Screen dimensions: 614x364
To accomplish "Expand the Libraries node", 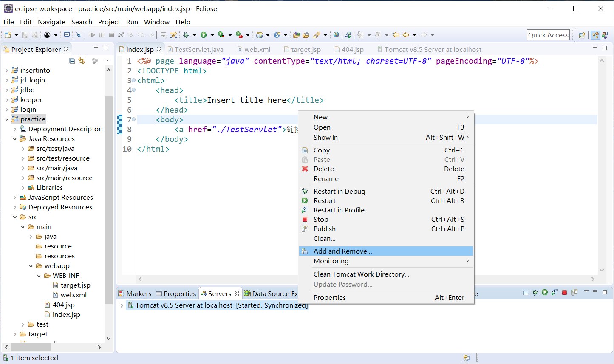I will coord(23,188).
